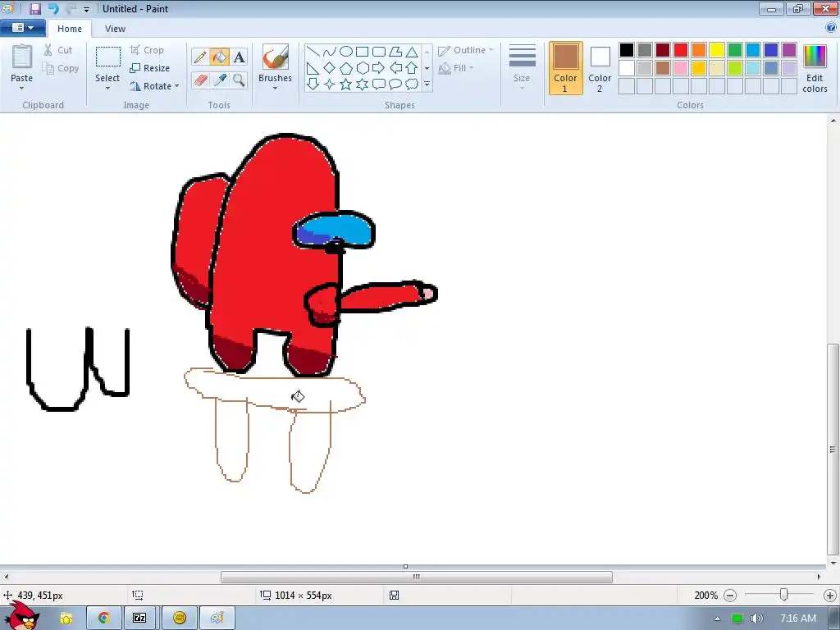Choose the Right arrow shape

pos(379,68)
